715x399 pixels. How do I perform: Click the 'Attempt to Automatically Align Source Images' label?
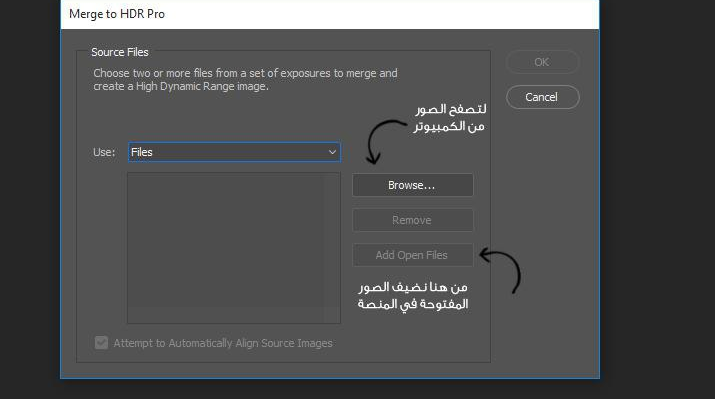[x=223, y=343]
